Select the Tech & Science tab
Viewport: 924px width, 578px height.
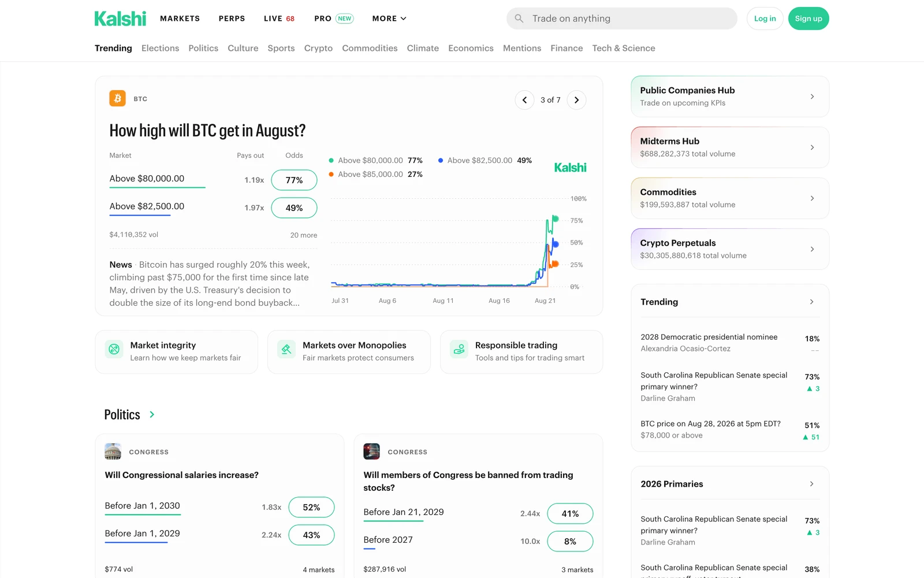624,48
